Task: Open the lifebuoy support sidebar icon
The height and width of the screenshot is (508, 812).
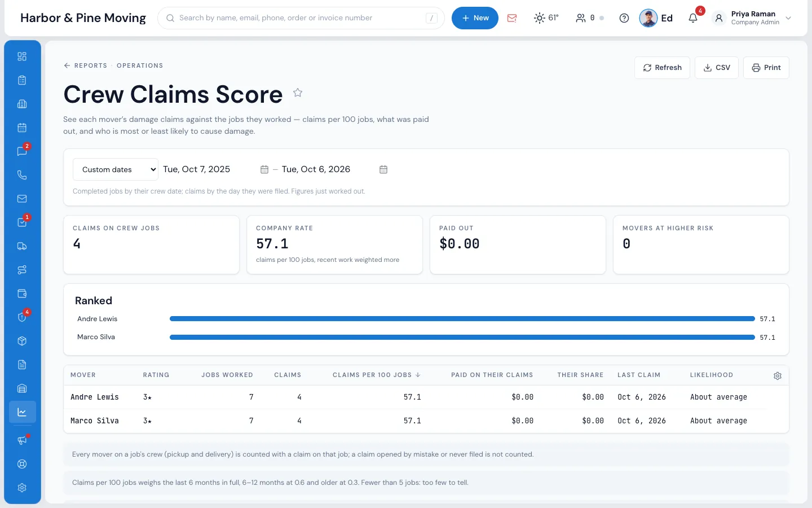Action: tap(22, 464)
